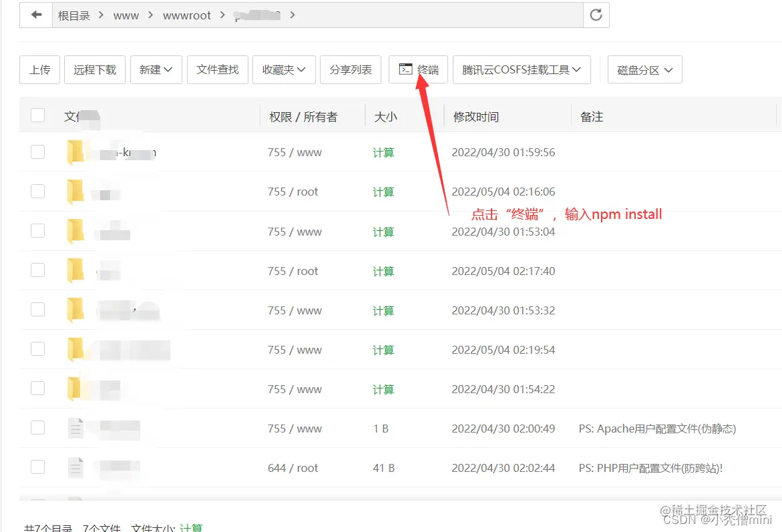
Task: Open 文件查找 file search
Action: point(218,70)
